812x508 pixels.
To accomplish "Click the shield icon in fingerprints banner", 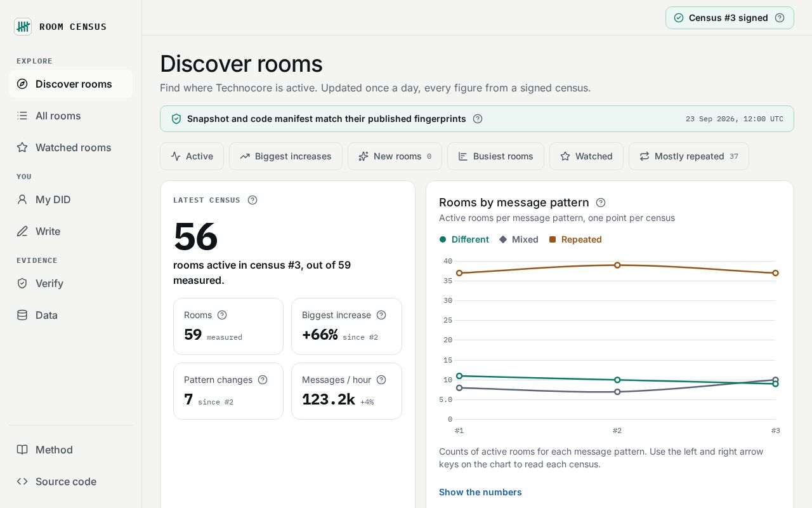I will (x=176, y=119).
